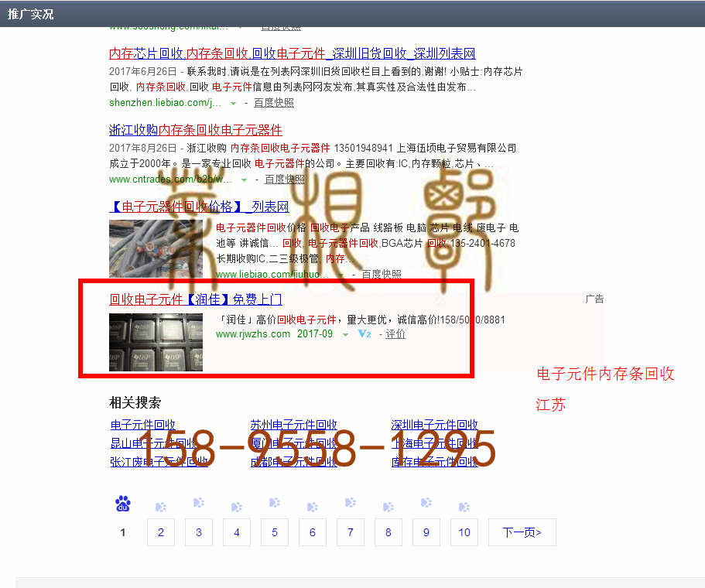Screen dimensions: 705x588
Task: Click the paw icon above page 3
Action: 199,502
